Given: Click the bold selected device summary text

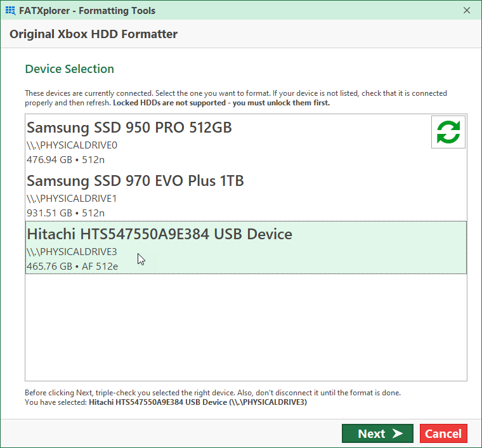Looking at the screenshot, I should pyautogui.click(x=198, y=402).
